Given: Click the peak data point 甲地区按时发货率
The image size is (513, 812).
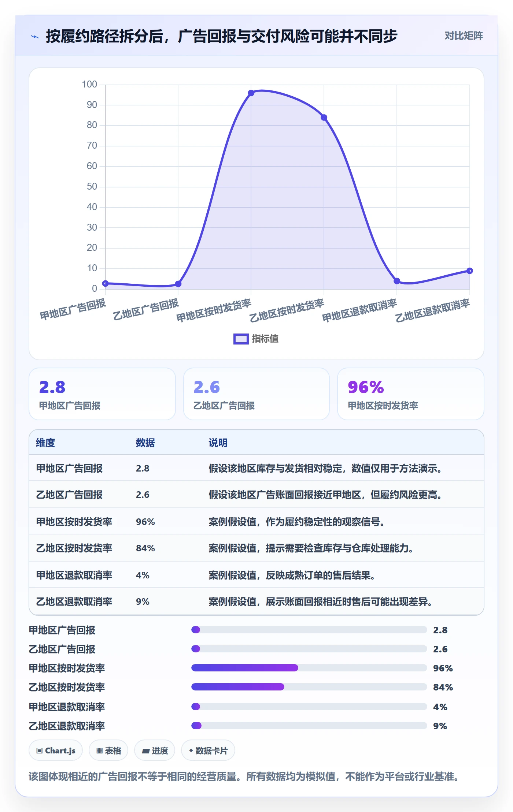Looking at the screenshot, I should click(251, 93).
